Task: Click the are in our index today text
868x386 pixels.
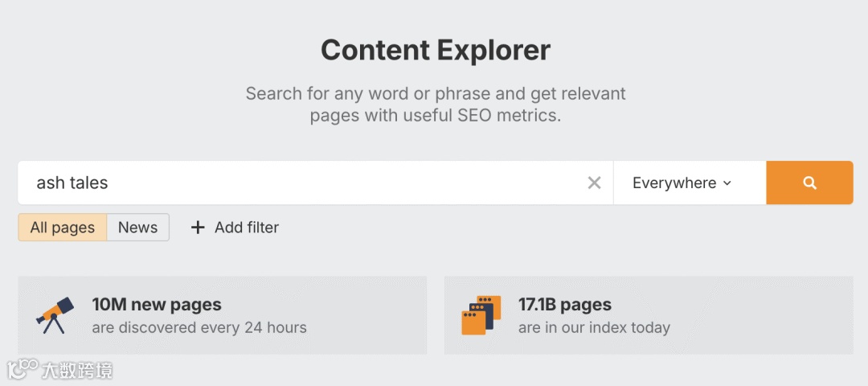Action: [594, 327]
